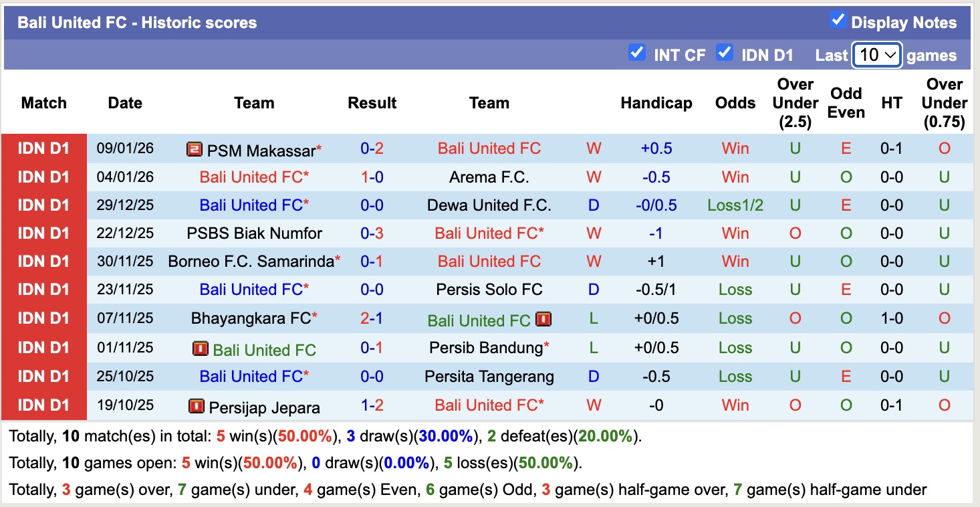Click the 0-2 result link

click(372, 148)
